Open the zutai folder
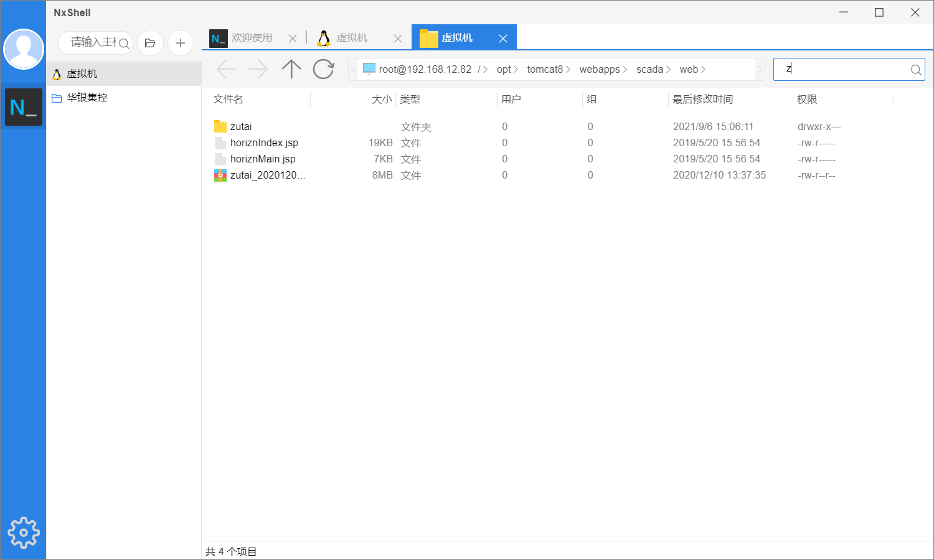934x560 pixels. 240,126
